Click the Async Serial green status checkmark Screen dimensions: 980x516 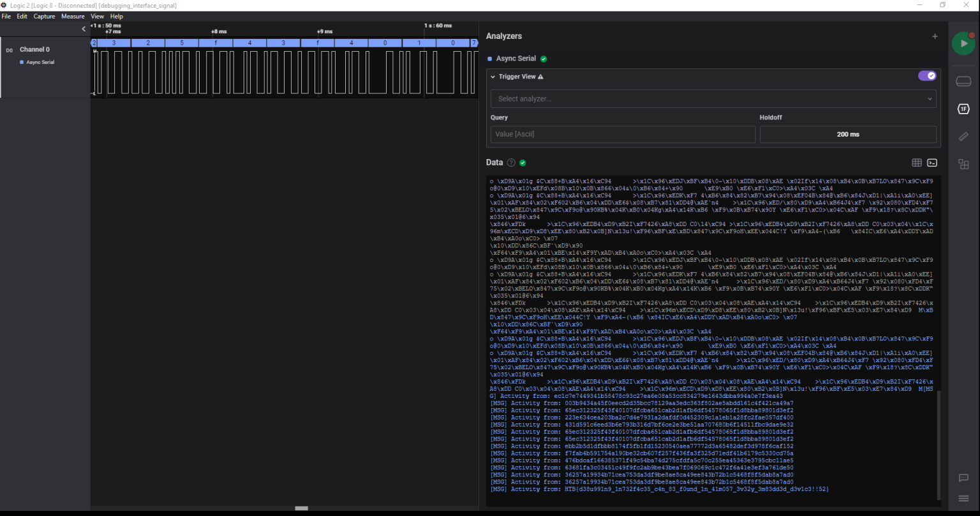tap(544, 59)
